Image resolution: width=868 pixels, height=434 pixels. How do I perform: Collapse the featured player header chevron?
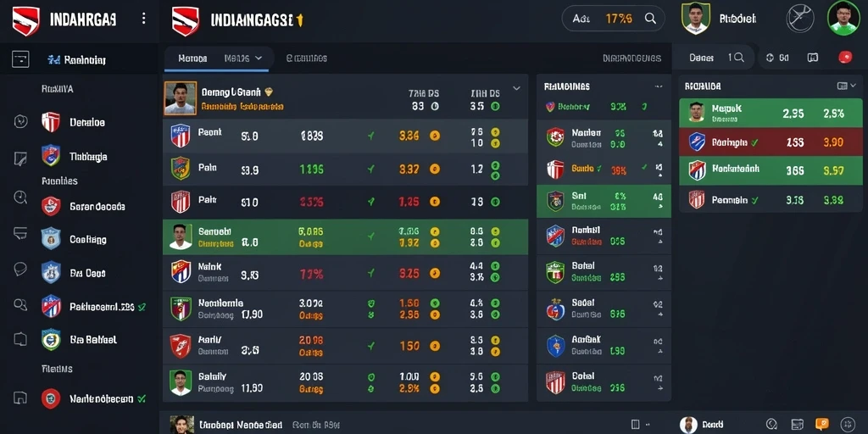tap(516, 88)
